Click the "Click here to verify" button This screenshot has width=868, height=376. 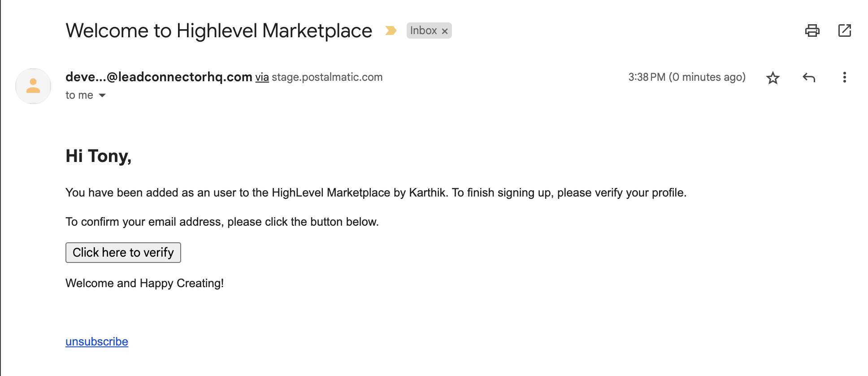click(x=123, y=253)
